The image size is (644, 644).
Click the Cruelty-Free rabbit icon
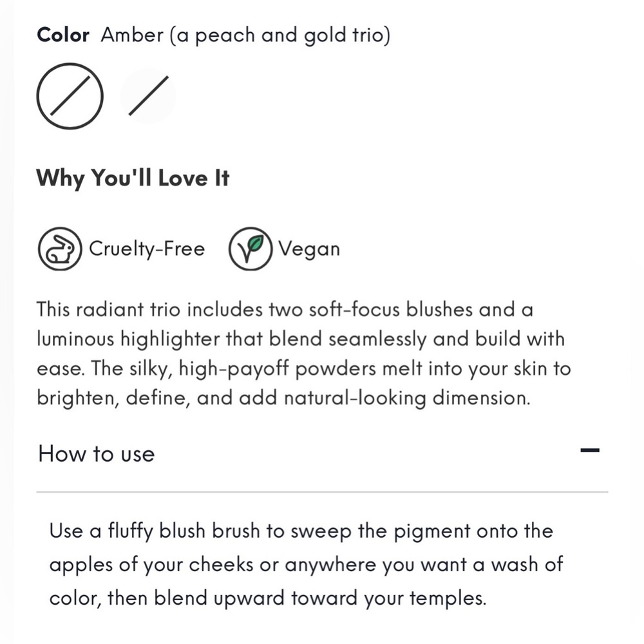tap(60, 249)
